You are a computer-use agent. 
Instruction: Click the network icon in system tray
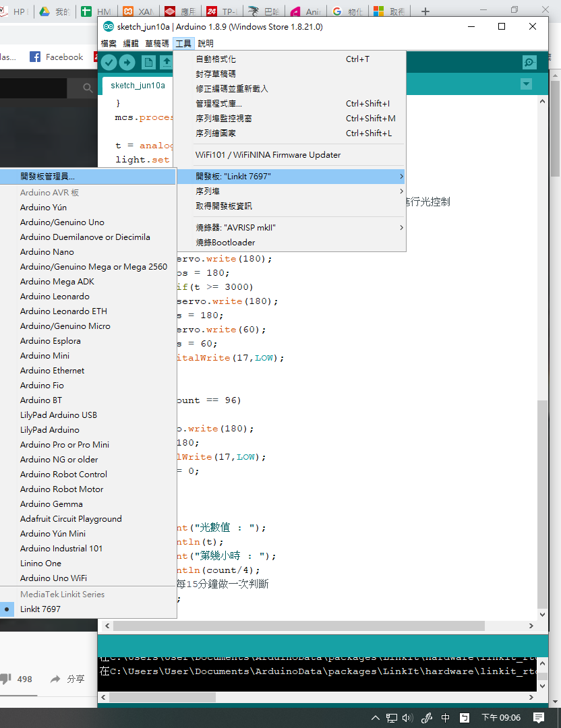(x=392, y=718)
